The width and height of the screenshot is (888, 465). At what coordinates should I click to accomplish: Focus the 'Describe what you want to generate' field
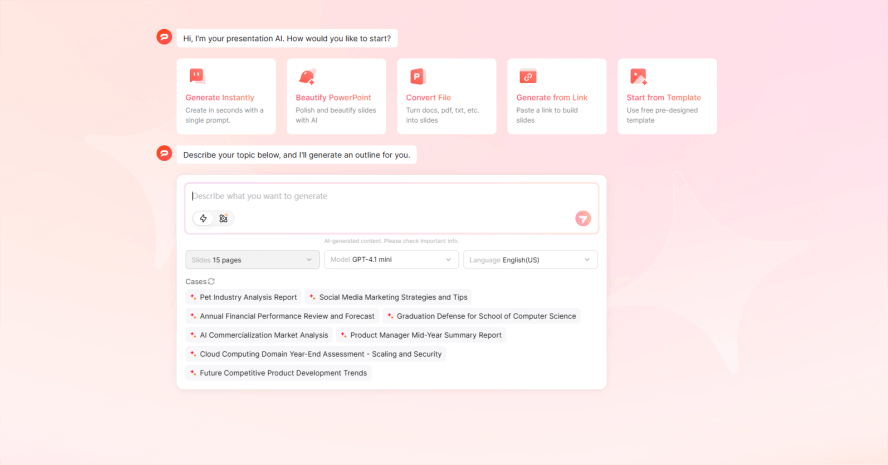390,196
